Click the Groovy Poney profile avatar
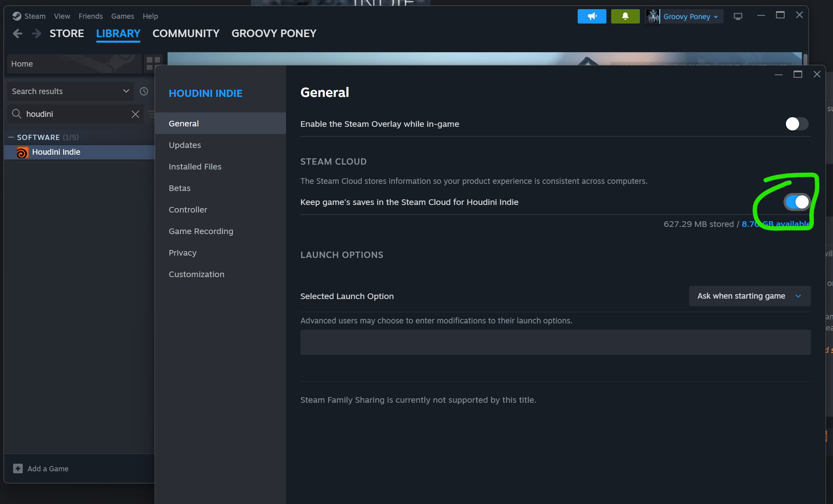This screenshot has height=504, width=833. (653, 16)
